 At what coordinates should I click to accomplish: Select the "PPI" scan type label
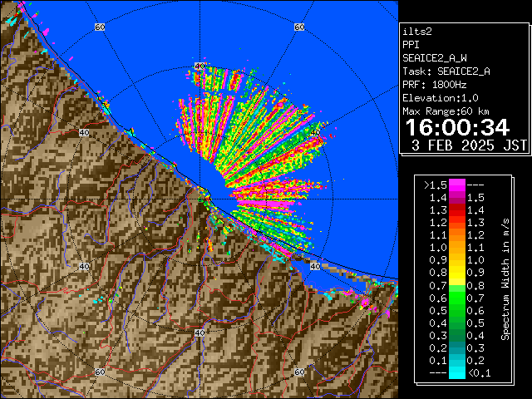click(x=411, y=45)
